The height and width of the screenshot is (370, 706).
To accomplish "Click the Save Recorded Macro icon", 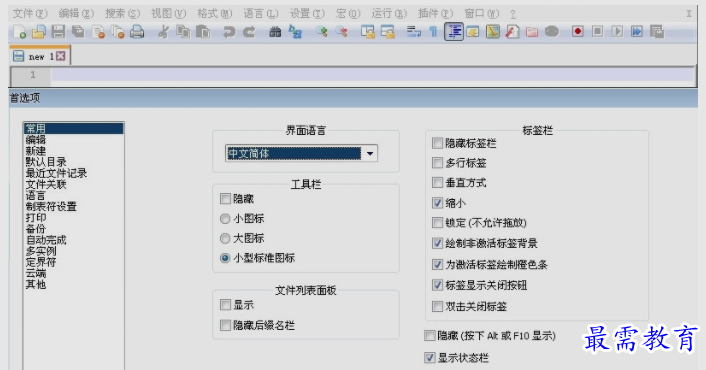I will [x=657, y=32].
